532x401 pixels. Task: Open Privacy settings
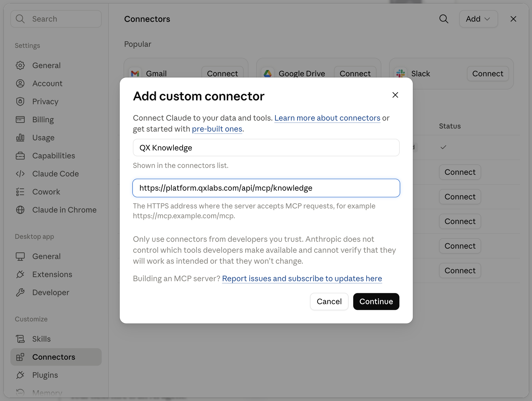pos(56,101)
